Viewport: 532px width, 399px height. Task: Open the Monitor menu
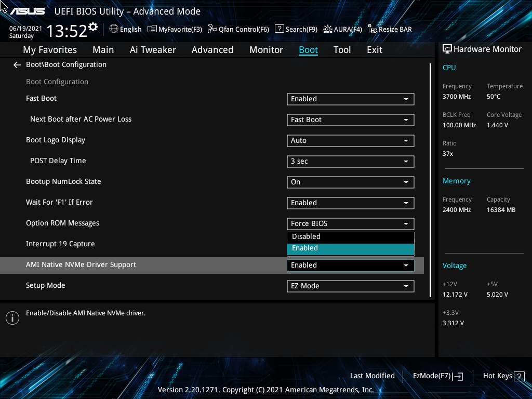pos(266,49)
